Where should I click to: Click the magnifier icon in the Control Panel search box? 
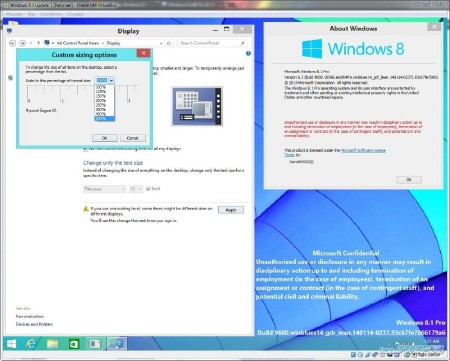tap(242, 43)
